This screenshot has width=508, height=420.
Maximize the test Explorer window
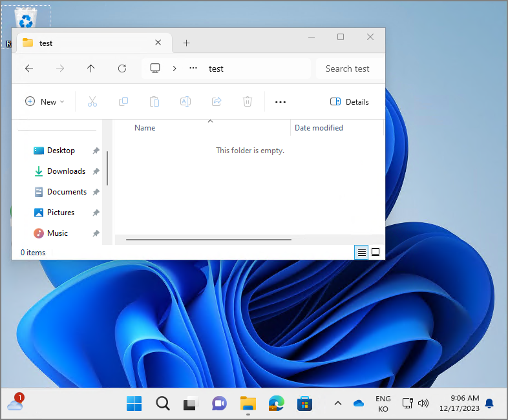341,37
